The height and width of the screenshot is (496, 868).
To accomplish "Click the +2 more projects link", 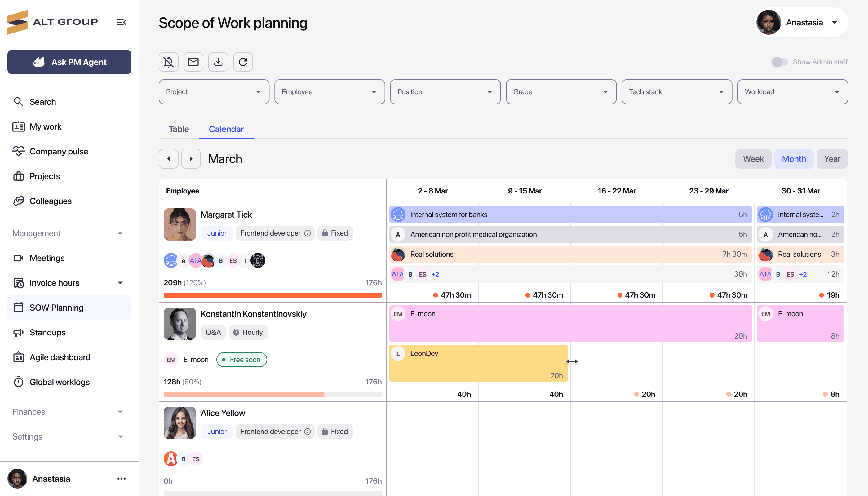I will coord(435,274).
